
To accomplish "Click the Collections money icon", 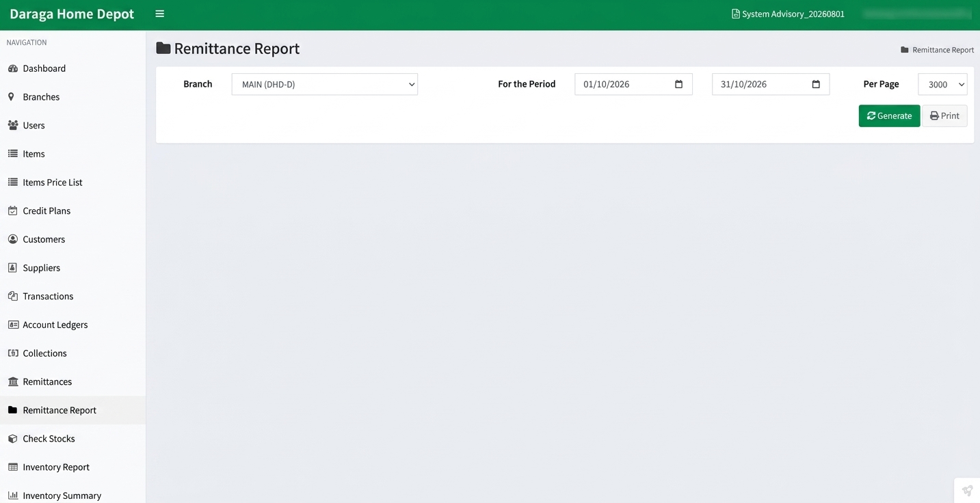I will pos(12,353).
